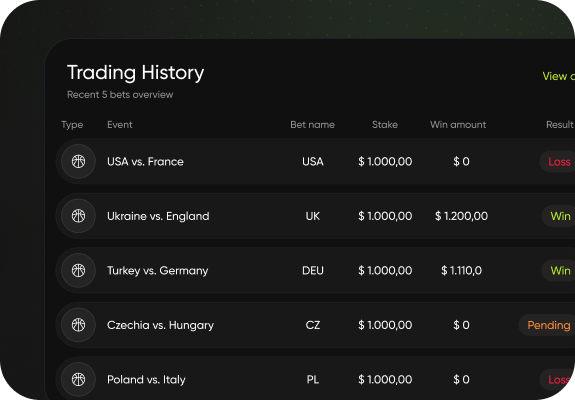Select the Turkey vs. Germany event text

pos(157,271)
